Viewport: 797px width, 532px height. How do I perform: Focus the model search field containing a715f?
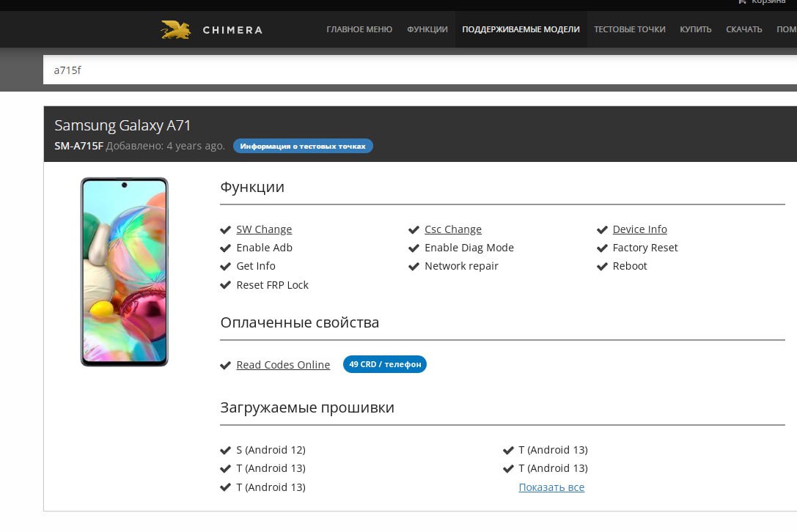pos(420,70)
